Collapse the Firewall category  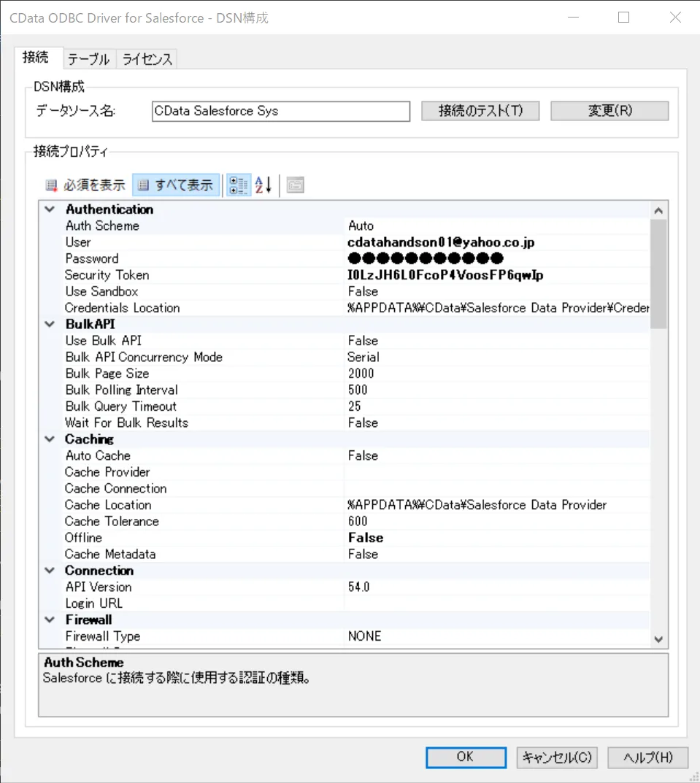tap(50, 620)
